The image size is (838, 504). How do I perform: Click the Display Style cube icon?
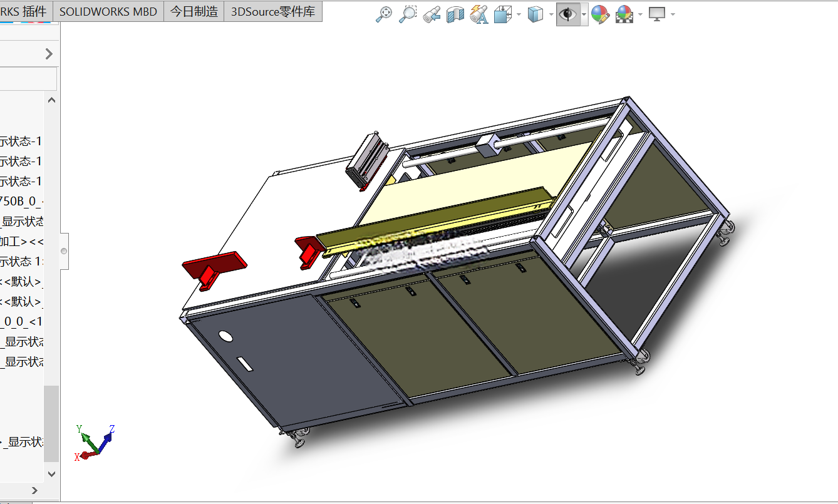coord(535,14)
